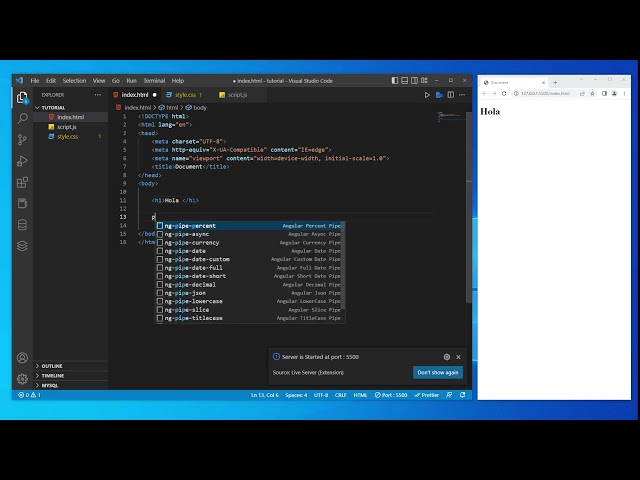Open the Explorer view in activity bar
The image size is (640, 480).
[22, 98]
